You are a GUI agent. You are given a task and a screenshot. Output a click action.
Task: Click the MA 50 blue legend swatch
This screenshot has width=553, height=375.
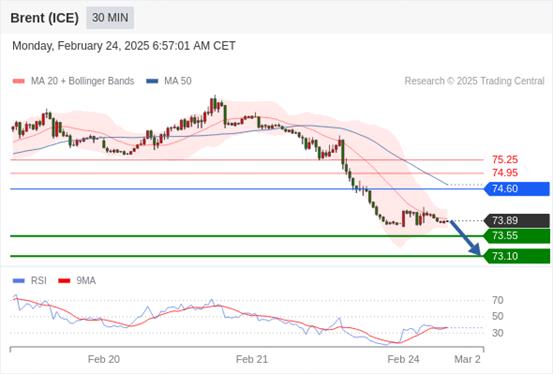152,81
